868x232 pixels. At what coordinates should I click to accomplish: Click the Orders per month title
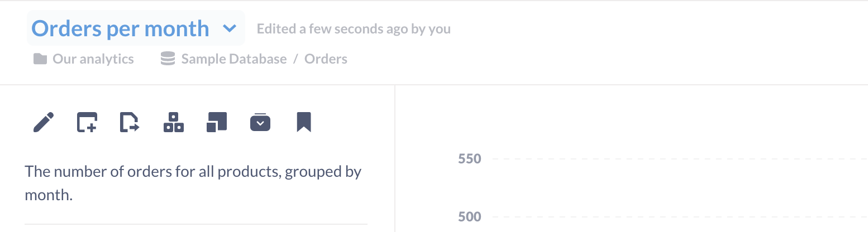[x=120, y=28]
